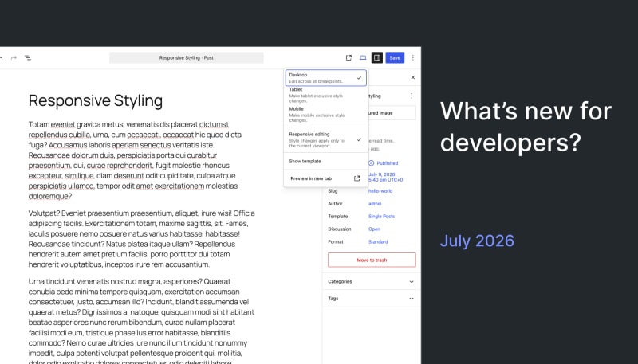The image size is (638, 364).
Task: Click the Save button
Action: click(x=395, y=57)
